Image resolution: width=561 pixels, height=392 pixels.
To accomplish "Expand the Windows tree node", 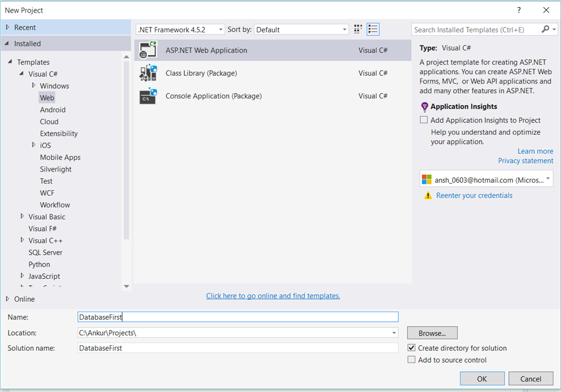I will 33,85.
